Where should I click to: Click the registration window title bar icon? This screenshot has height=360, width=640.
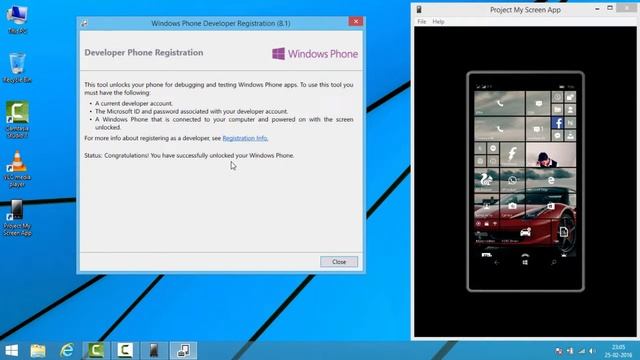click(84, 24)
